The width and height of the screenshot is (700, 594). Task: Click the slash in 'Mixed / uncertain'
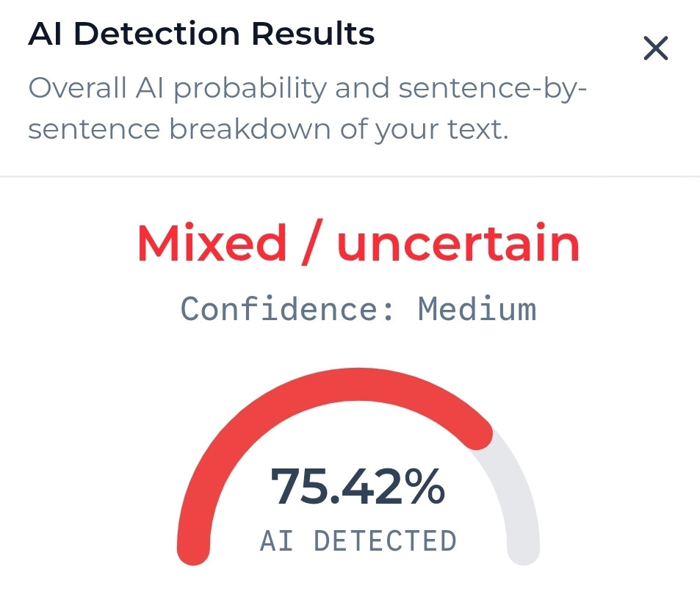point(311,243)
